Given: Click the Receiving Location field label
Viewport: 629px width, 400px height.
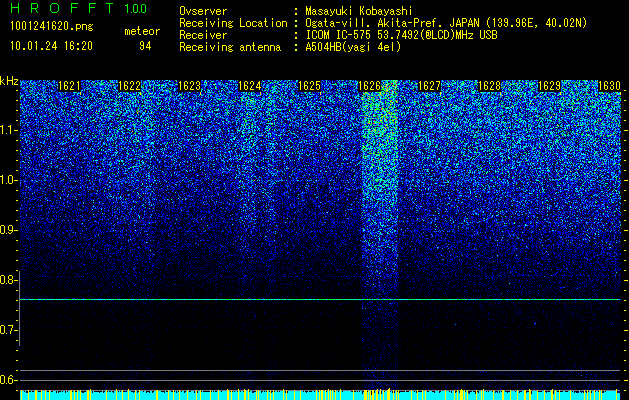Looking at the screenshot, I should pyautogui.click(x=233, y=23).
